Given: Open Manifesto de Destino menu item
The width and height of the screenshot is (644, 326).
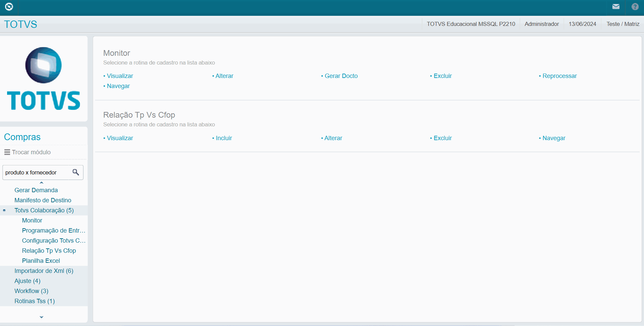Looking at the screenshot, I should tap(43, 200).
